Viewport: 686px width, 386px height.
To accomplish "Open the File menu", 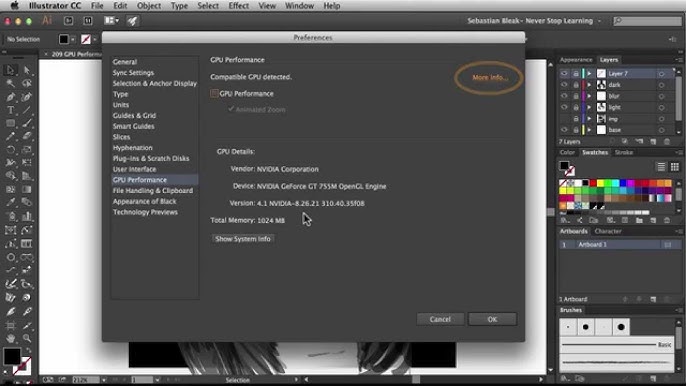I will point(97,6).
